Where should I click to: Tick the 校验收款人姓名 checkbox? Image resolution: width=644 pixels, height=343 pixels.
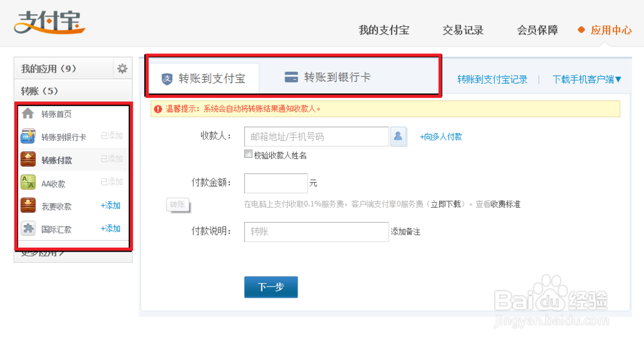(x=248, y=154)
